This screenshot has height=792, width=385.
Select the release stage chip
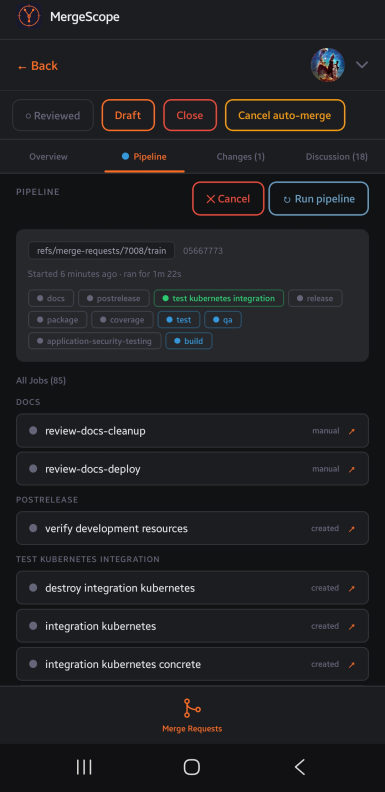tap(315, 298)
